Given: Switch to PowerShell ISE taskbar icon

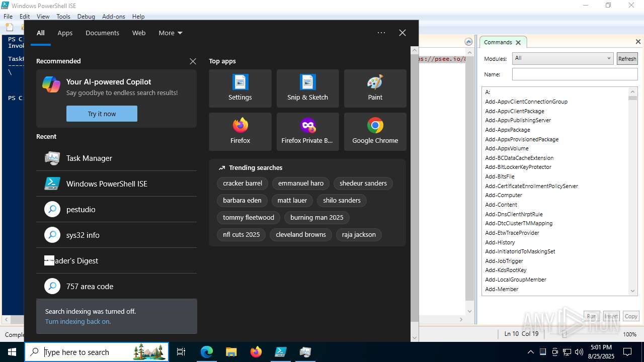Looking at the screenshot, I should pyautogui.click(x=281, y=352).
